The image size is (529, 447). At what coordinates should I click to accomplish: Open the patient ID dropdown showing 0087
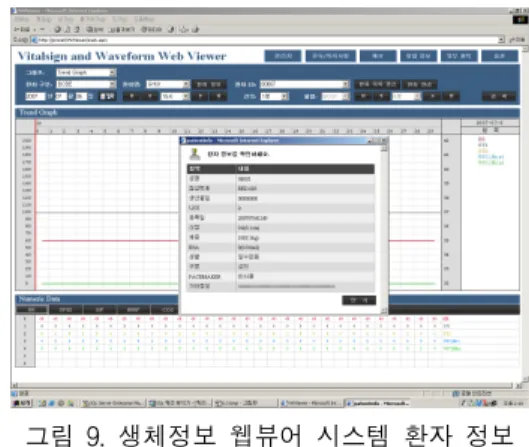pyautogui.click(x=305, y=84)
